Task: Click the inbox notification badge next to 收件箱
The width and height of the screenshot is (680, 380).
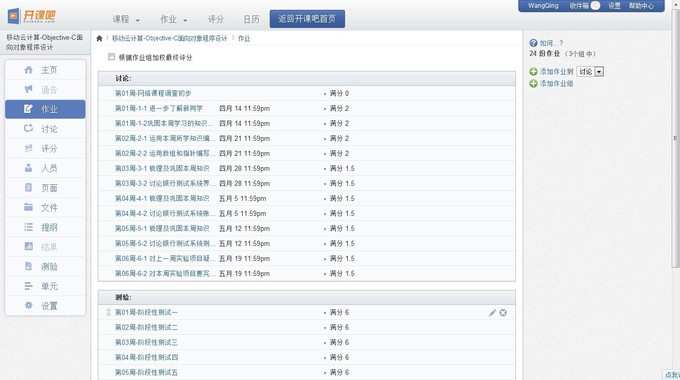Action: 595,6
